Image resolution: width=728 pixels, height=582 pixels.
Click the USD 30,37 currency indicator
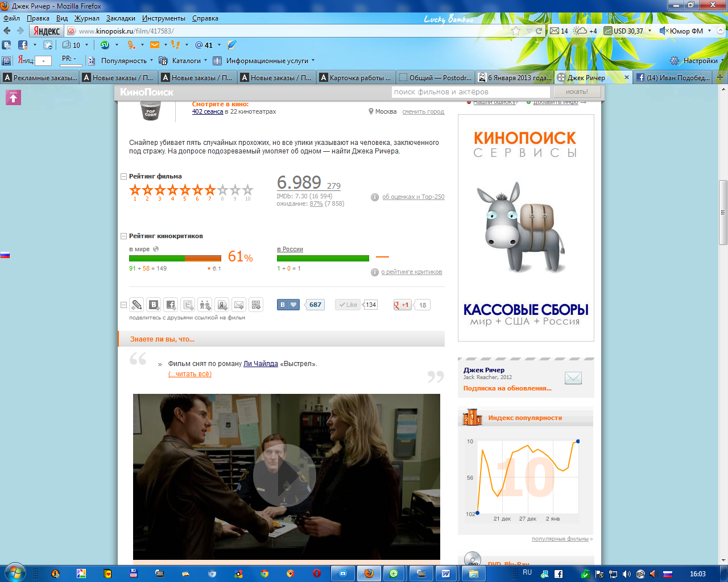[623, 31]
